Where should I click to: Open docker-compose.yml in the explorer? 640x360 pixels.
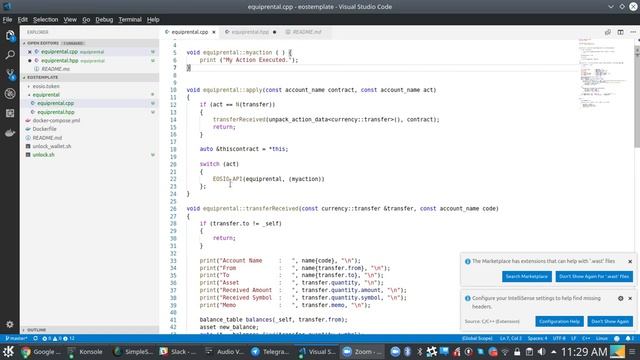[56, 120]
